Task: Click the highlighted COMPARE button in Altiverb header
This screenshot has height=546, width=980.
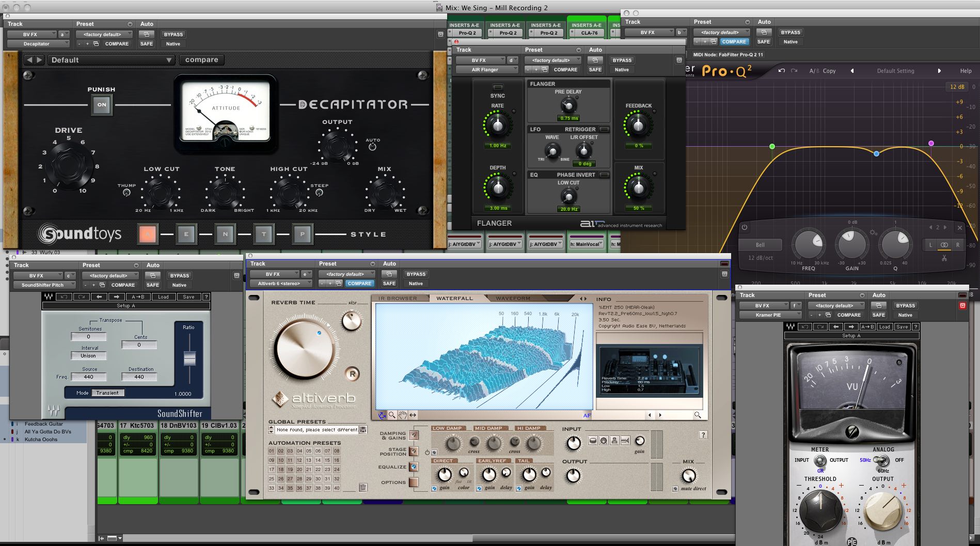Action: (359, 284)
